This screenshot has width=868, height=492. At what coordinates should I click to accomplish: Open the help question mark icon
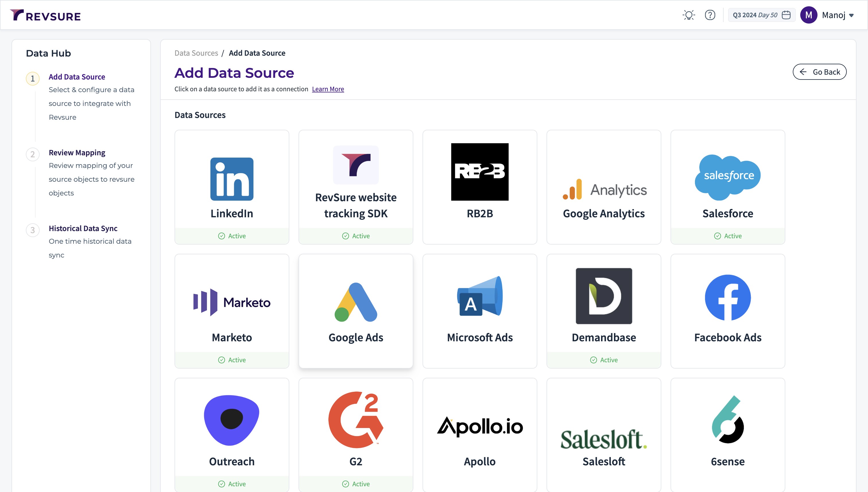coord(710,15)
